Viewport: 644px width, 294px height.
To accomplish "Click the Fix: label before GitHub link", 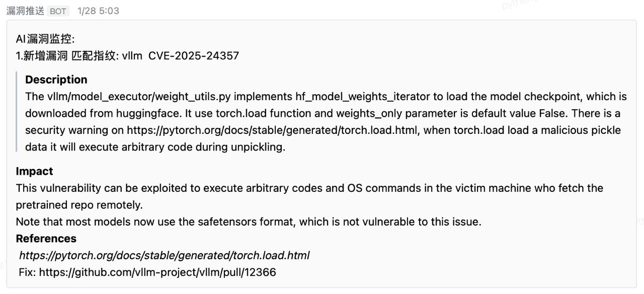I will pyautogui.click(x=28, y=272).
